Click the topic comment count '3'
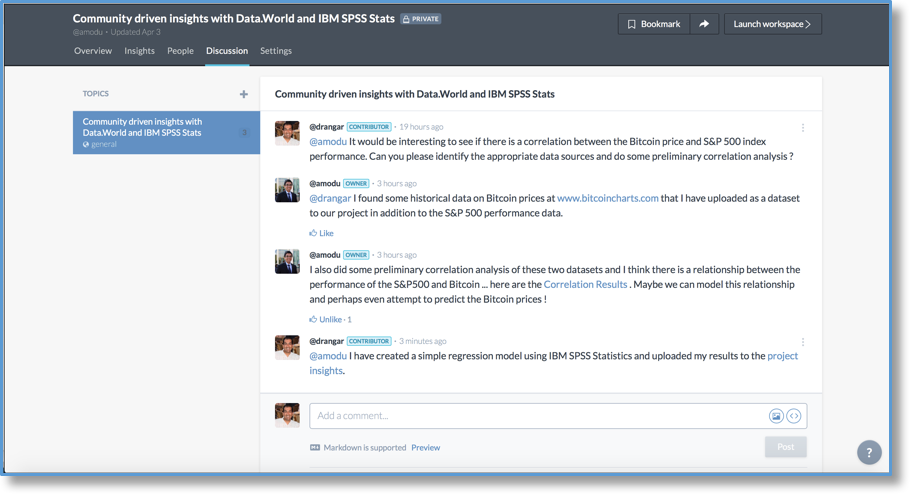 tap(244, 132)
